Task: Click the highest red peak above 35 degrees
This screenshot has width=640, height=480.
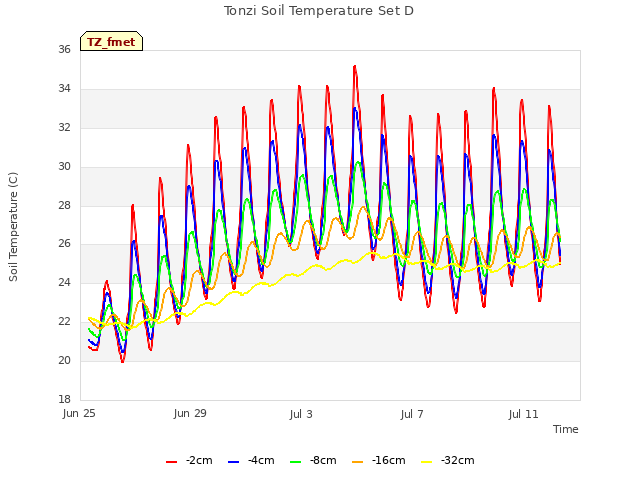Action: [x=355, y=66]
